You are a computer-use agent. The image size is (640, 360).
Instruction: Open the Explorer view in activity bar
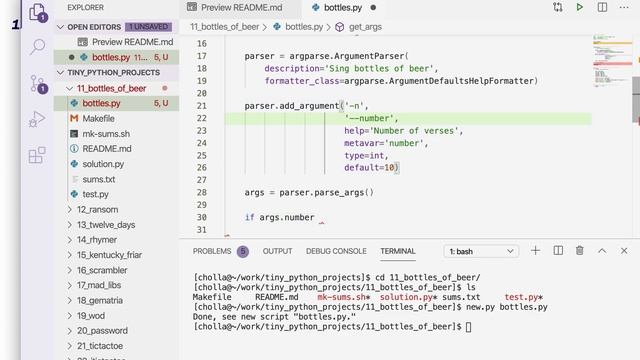[x=38, y=12]
